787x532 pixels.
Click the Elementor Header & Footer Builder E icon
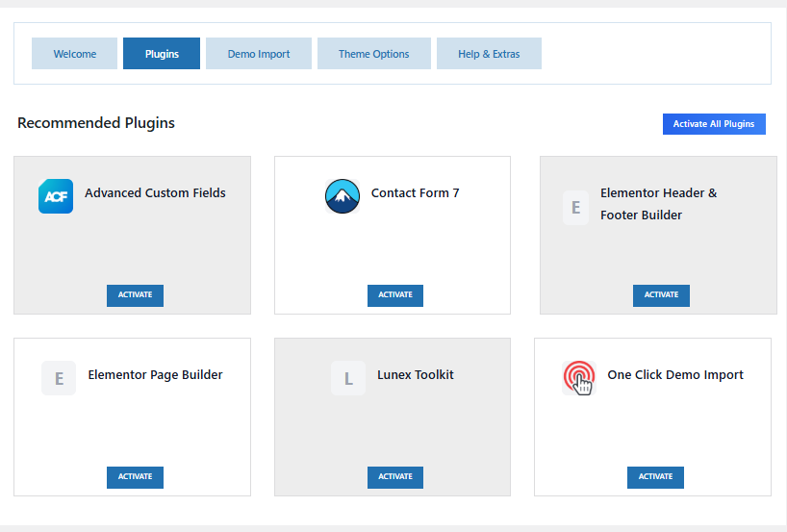(x=575, y=207)
